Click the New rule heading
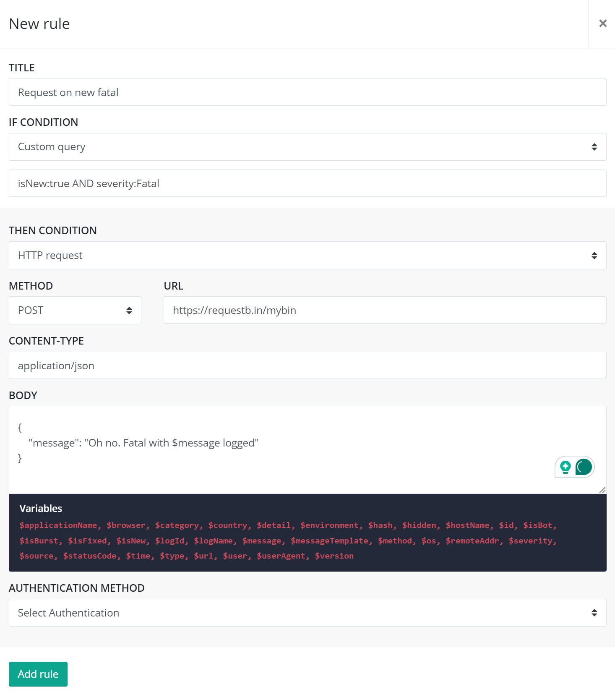 coord(39,24)
